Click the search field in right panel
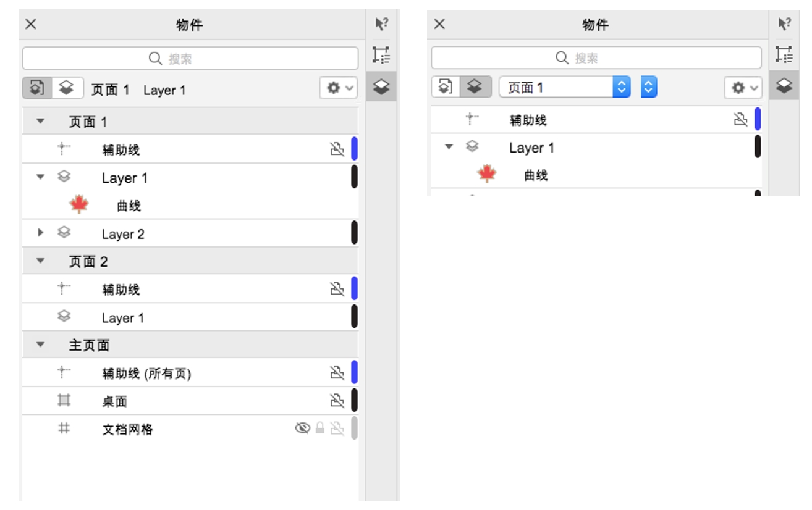The height and width of the screenshot is (510, 812). click(596, 58)
